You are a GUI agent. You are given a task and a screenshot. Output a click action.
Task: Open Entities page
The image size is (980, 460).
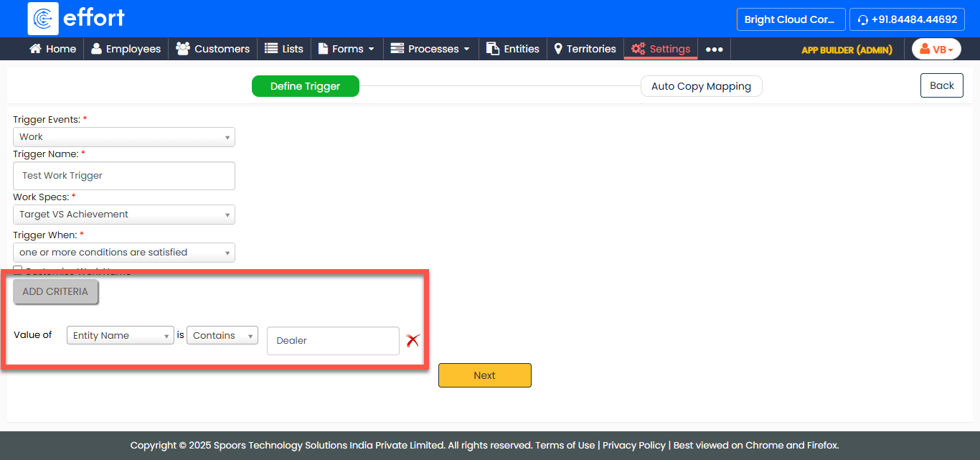click(512, 50)
